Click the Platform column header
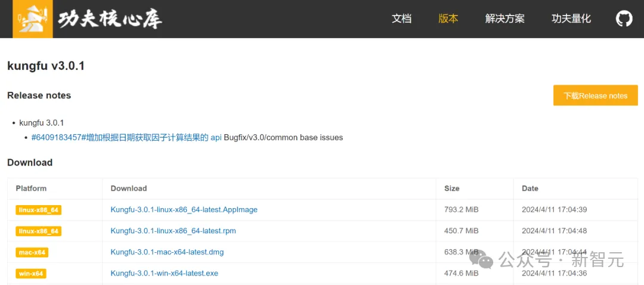The width and height of the screenshot is (644, 285). [31, 188]
